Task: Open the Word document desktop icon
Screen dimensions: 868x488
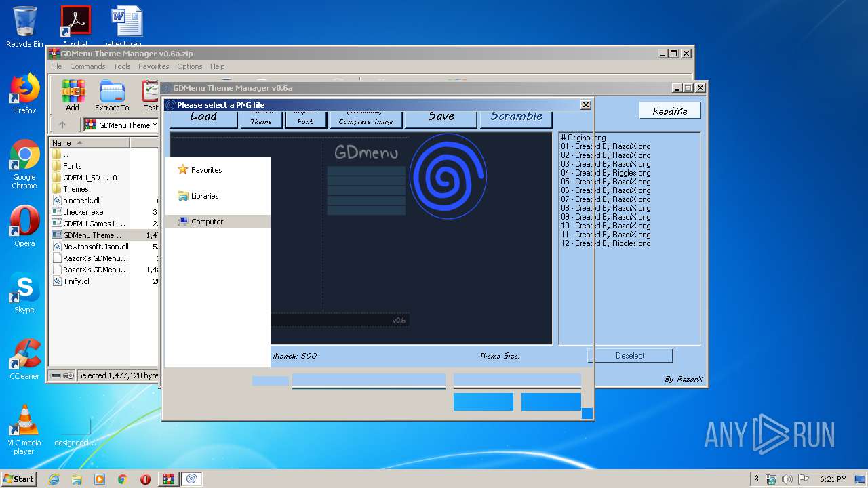Action: coord(127,25)
